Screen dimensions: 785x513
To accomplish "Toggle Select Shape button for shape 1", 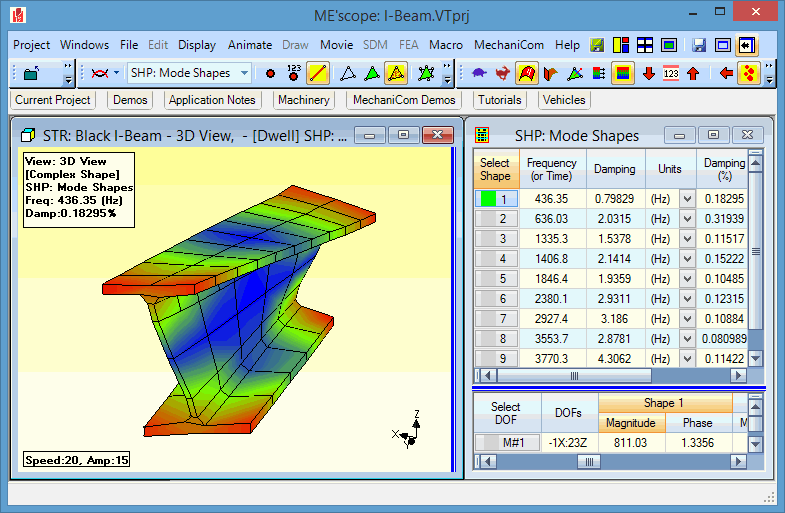I will [x=496, y=199].
